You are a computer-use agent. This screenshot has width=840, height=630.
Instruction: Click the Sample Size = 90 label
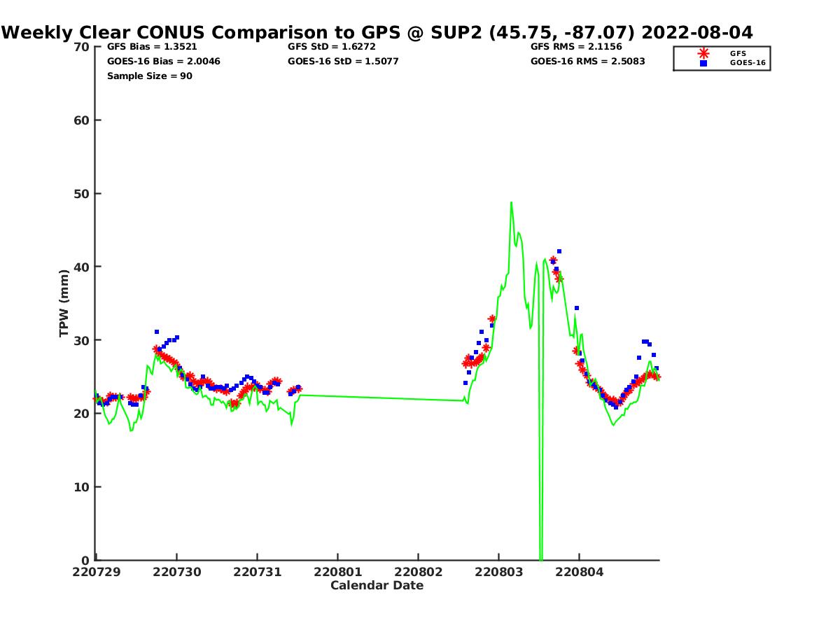pos(149,76)
